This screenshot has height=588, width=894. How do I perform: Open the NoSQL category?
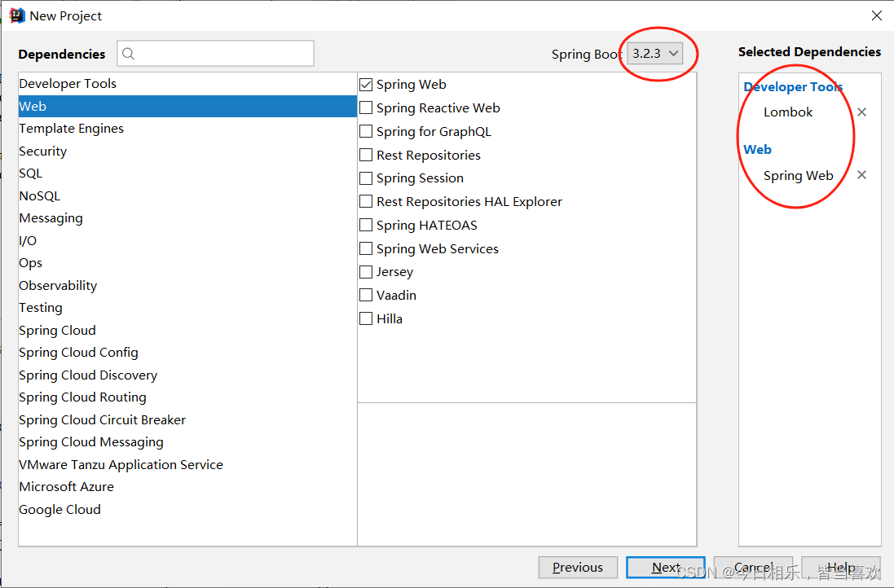[187, 196]
